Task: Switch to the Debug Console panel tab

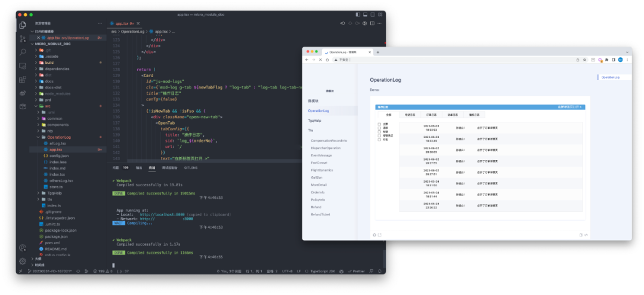Action: click(x=169, y=168)
